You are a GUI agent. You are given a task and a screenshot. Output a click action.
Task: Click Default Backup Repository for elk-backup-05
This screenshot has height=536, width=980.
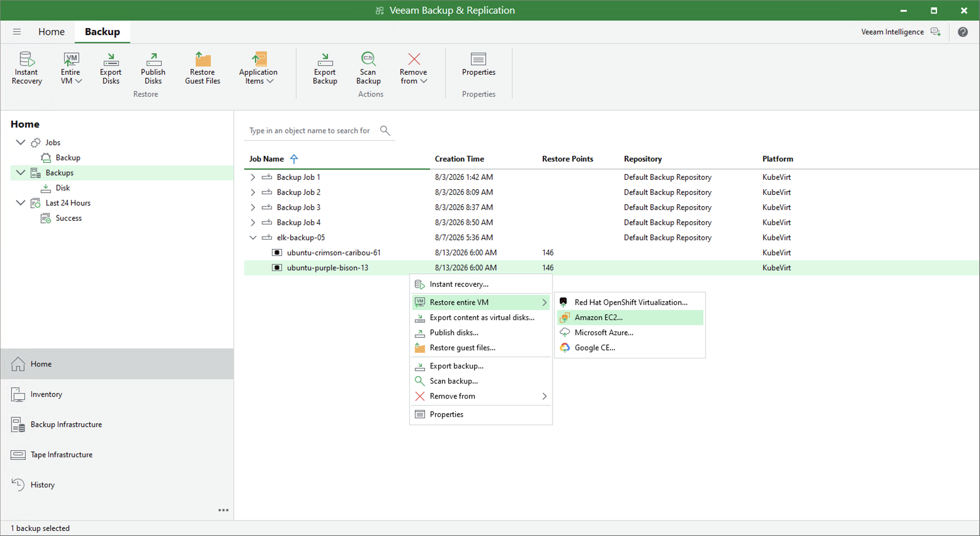click(667, 238)
